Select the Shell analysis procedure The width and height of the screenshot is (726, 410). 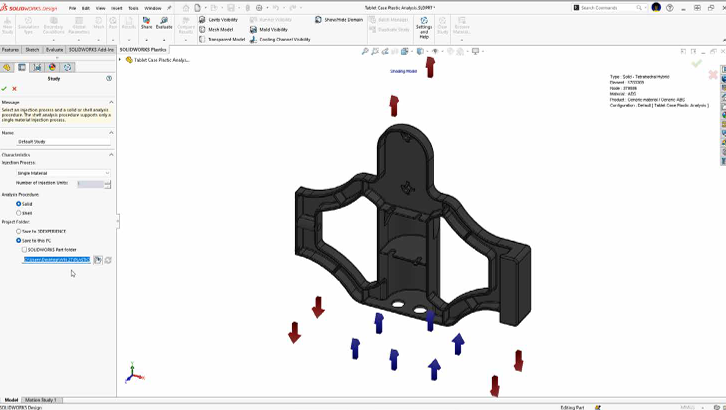(19, 213)
